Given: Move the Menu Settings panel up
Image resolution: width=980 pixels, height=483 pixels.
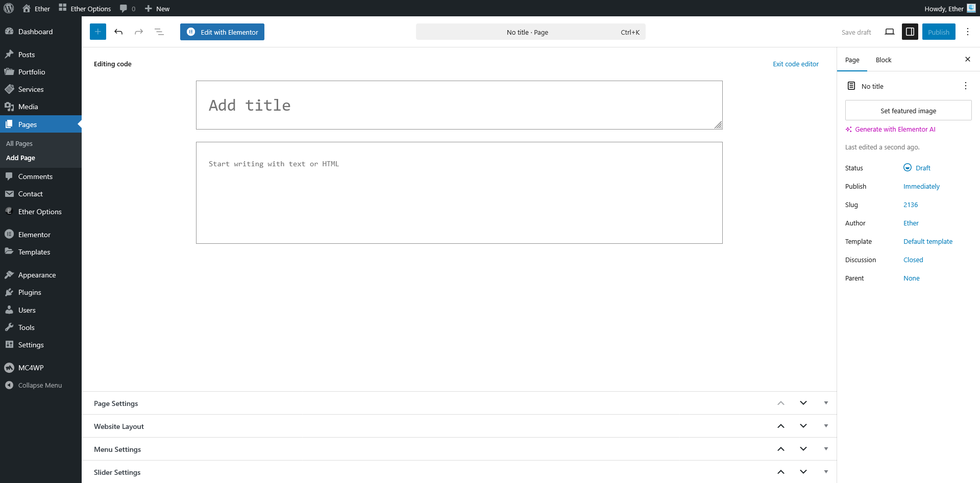Looking at the screenshot, I should 781,449.
